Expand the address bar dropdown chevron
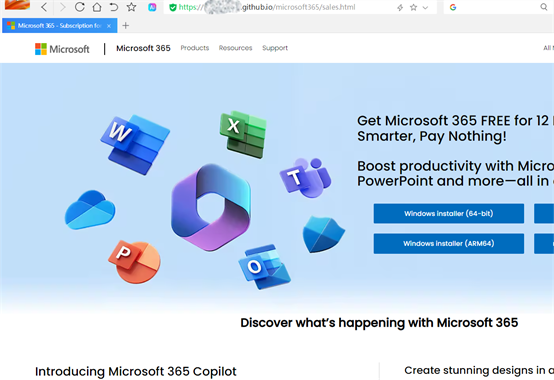This screenshot has height=380, width=554. (x=425, y=7)
